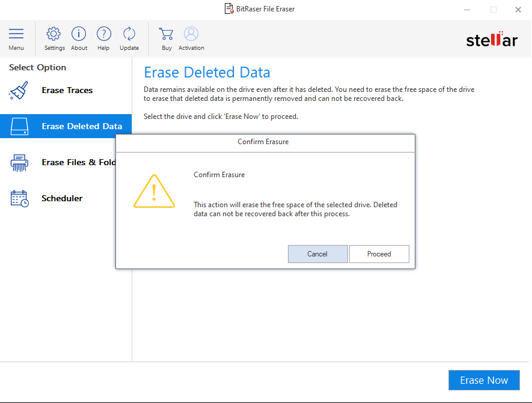Click the yellow warning triangle icon
Screen dimensions: 532x403
pos(154,191)
